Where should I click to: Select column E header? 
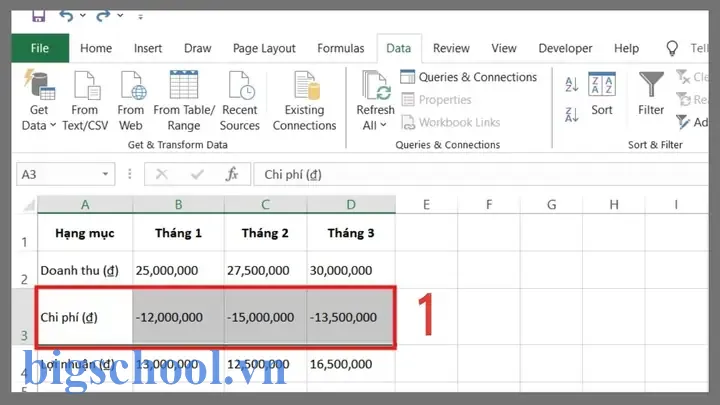[427, 205]
